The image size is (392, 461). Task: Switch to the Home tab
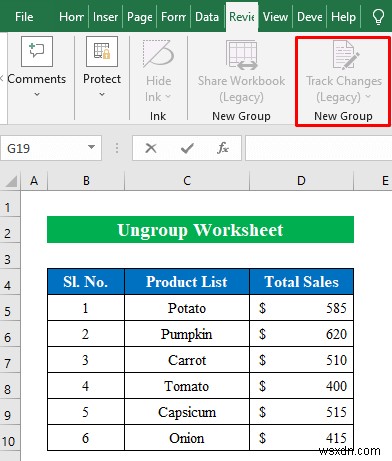pyautogui.click(x=71, y=17)
